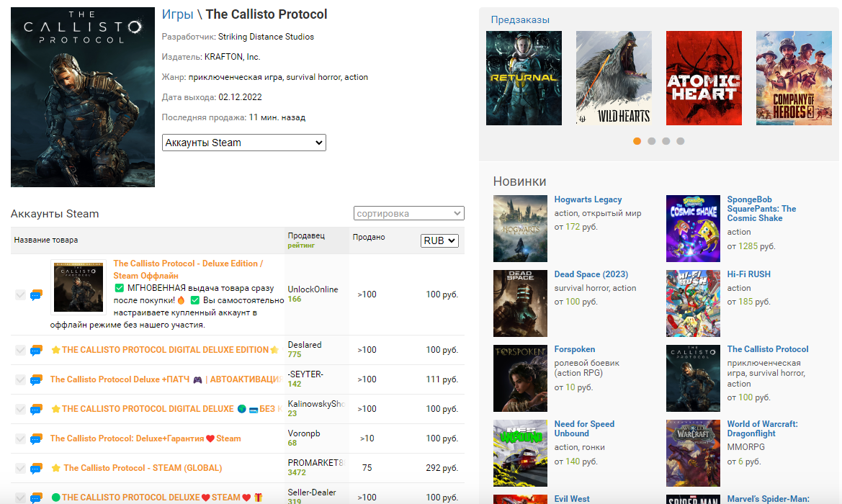Open Evil West link
The width and height of the screenshot is (842, 504).
[x=572, y=499]
